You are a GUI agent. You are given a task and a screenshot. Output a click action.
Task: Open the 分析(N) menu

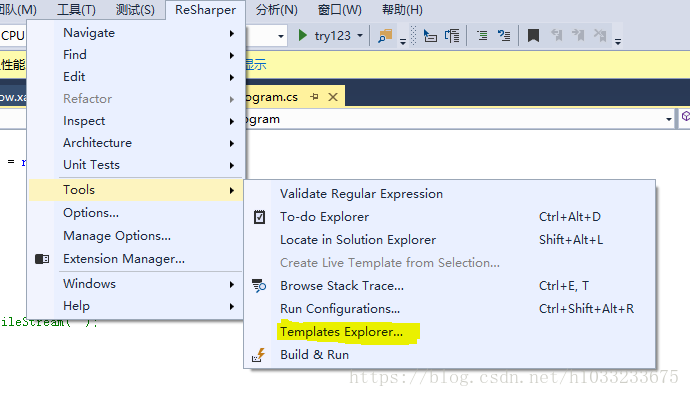coord(277,10)
